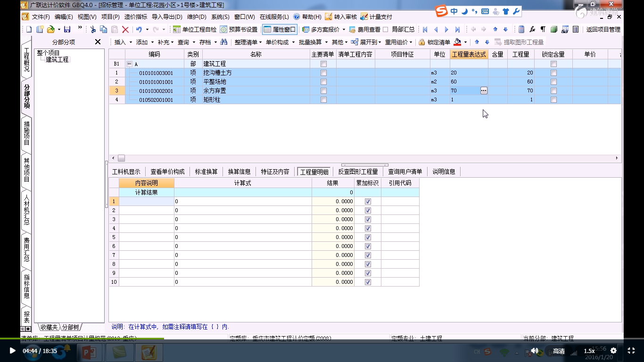
Task: Open 帮助(H) menu
Action: click(x=307, y=16)
